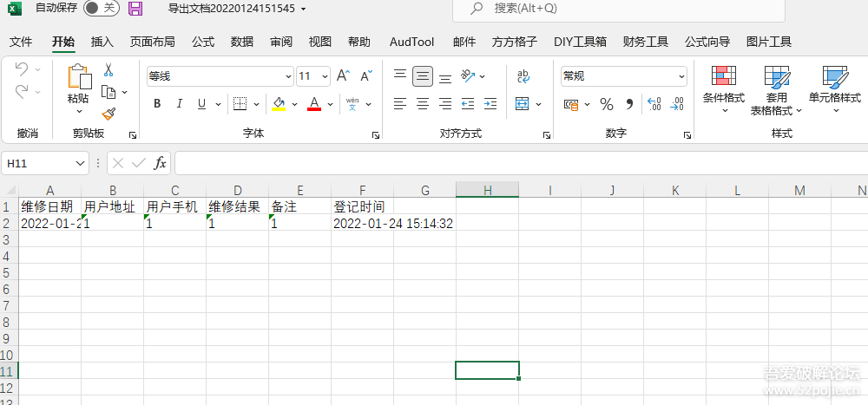This screenshot has width=868, height=405.
Task: Align text left
Action: pos(400,103)
